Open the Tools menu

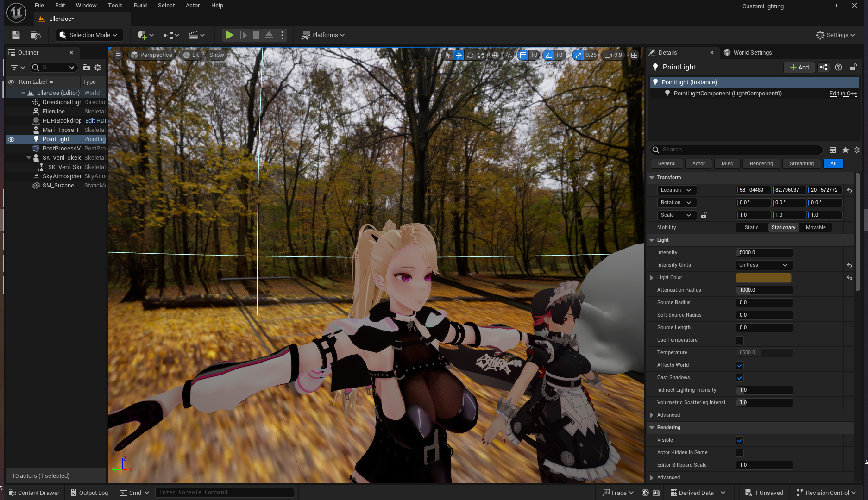pos(115,6)
